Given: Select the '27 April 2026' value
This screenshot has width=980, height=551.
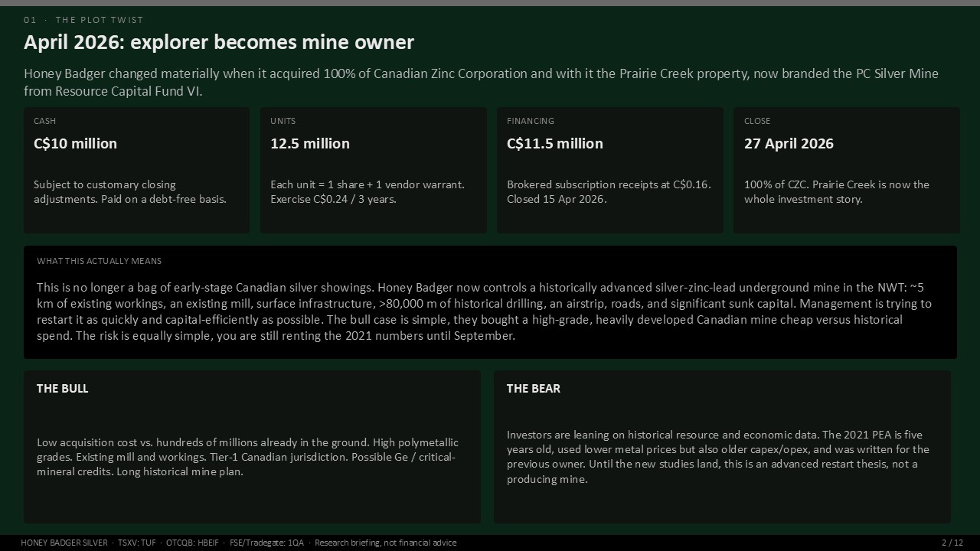Looking at the screenshot, I should 789,143.
